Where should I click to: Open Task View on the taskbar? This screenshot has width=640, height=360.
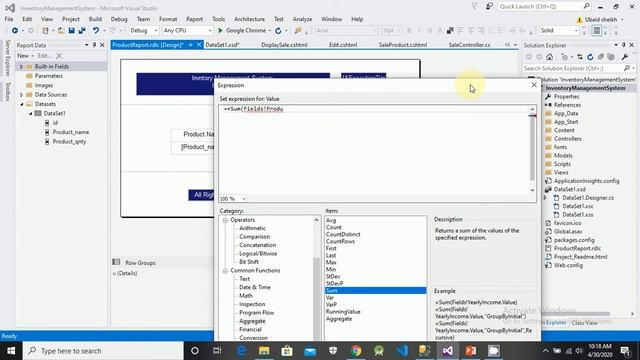click(x=217, y=351)
